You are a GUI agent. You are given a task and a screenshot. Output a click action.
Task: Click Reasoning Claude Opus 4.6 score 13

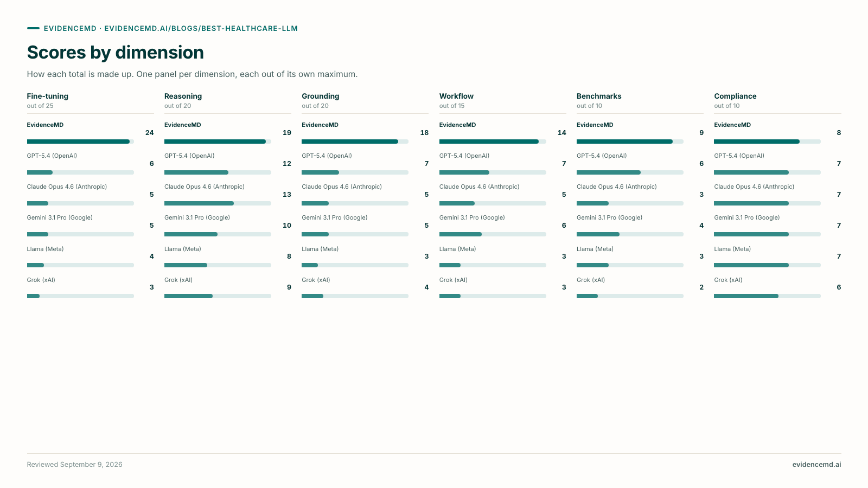pos(287,194)
